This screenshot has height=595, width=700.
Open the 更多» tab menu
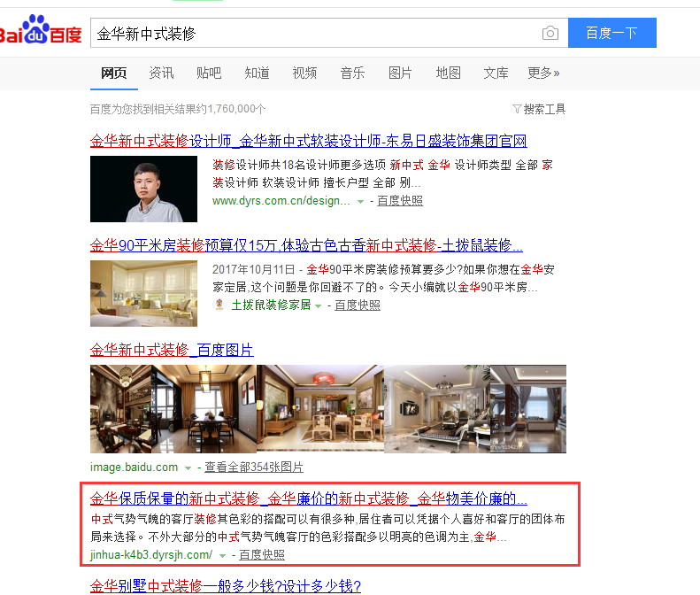click(x=543, y=73)
